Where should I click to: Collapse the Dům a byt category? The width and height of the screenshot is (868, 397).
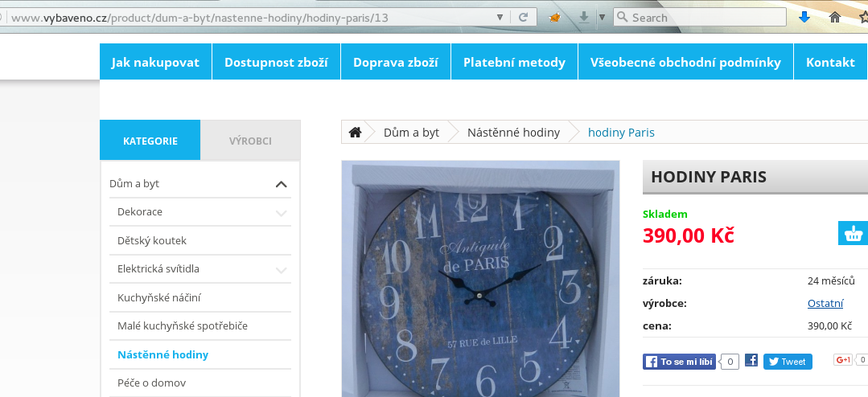[281, 184]
